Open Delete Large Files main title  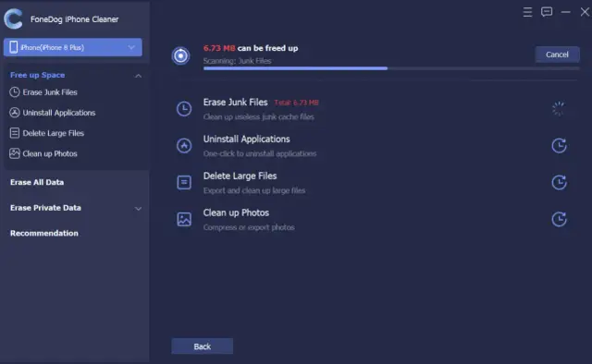point(240,176)
